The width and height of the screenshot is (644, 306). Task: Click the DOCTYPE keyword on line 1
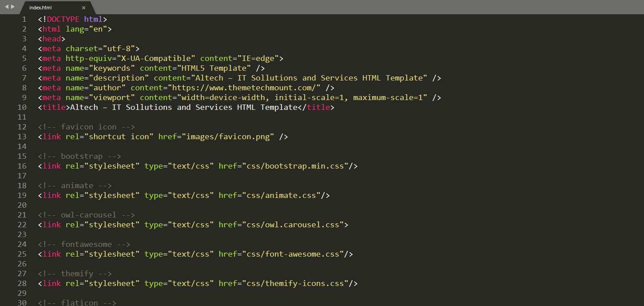click(x=63, y=19)
